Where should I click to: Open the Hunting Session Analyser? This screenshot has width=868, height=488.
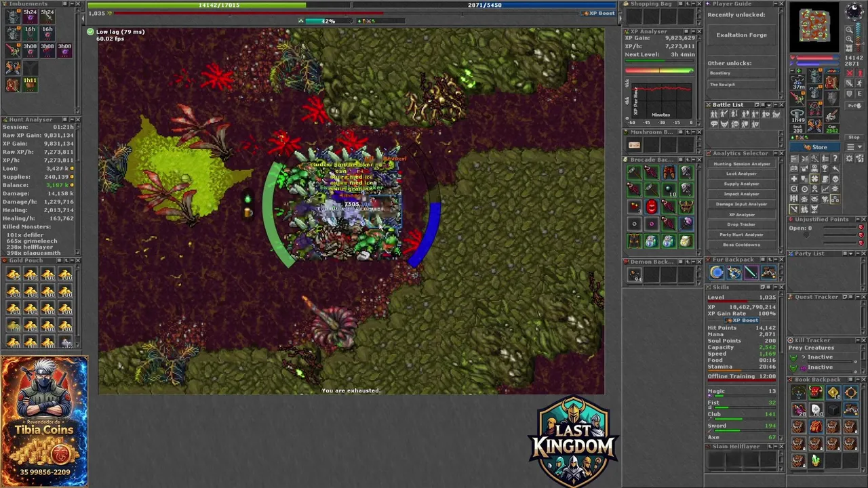click(x=742, y=164)
